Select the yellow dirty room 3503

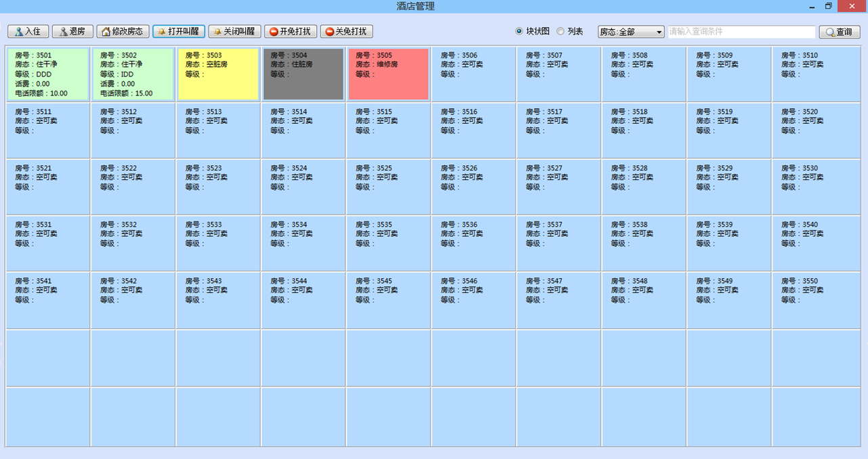click(218, 74)
